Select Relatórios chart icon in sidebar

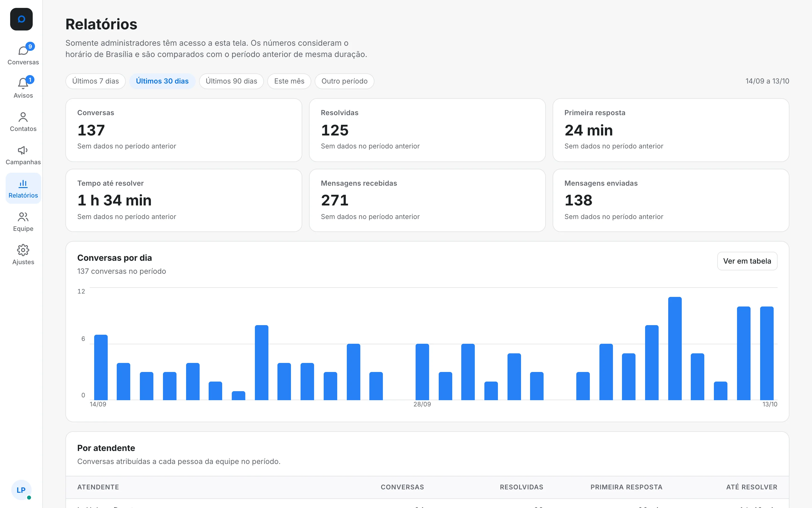pos(23,183)
